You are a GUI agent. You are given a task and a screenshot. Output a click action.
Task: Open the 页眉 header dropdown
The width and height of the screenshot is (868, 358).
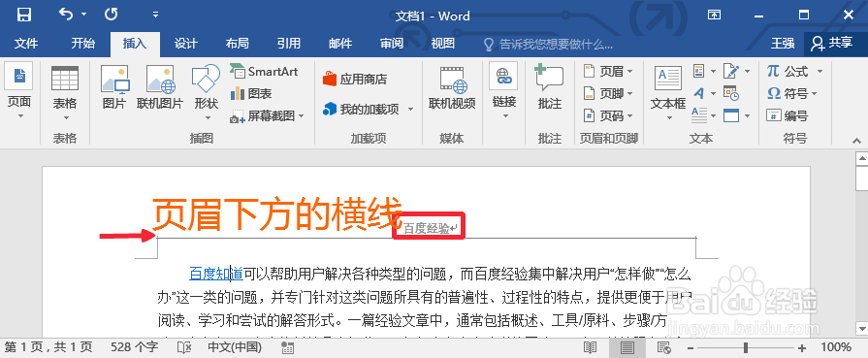(x=608, y=72)
